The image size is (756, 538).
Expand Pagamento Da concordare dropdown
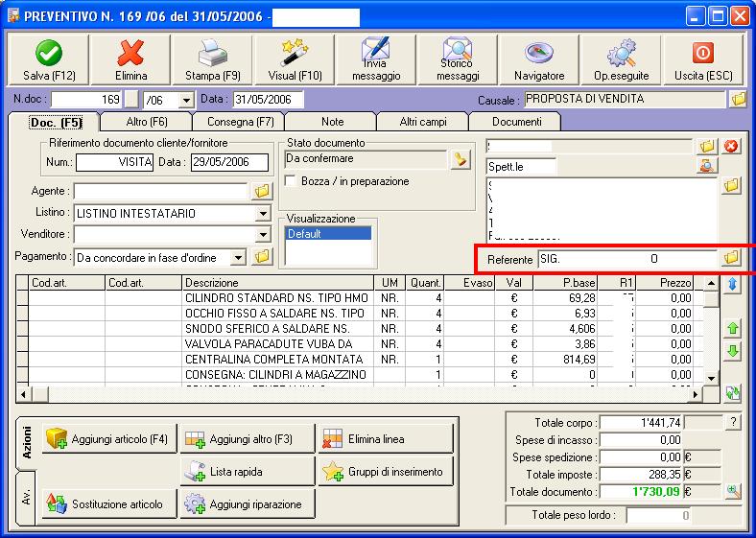pos(238,257)
